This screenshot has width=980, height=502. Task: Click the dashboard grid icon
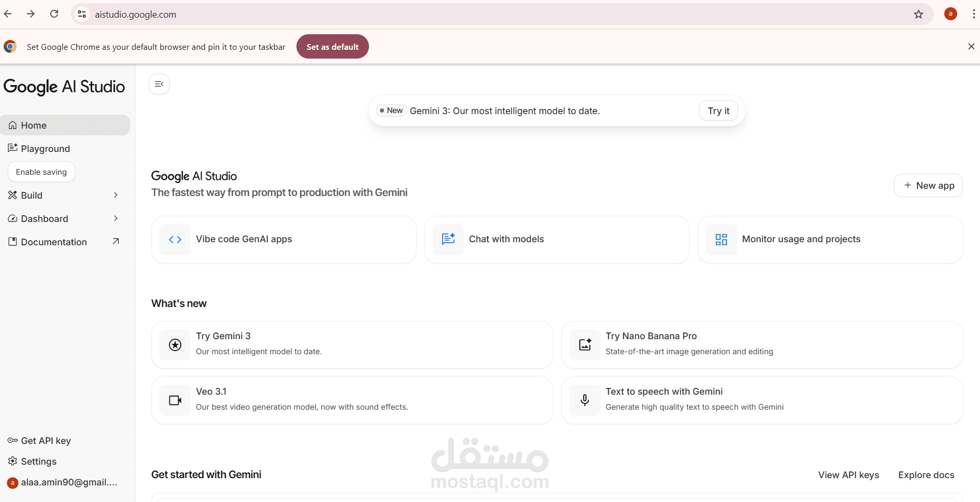coord(721,239)
